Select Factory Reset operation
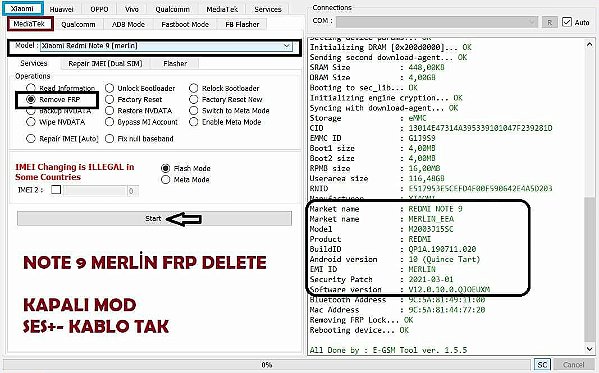Viewport: 599px width, 373px height. [134, 99]
